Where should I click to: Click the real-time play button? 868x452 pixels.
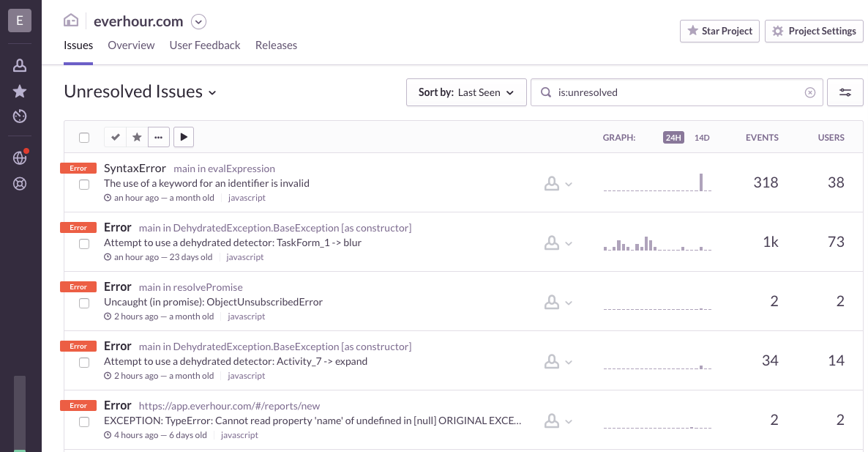pos(183,137)
